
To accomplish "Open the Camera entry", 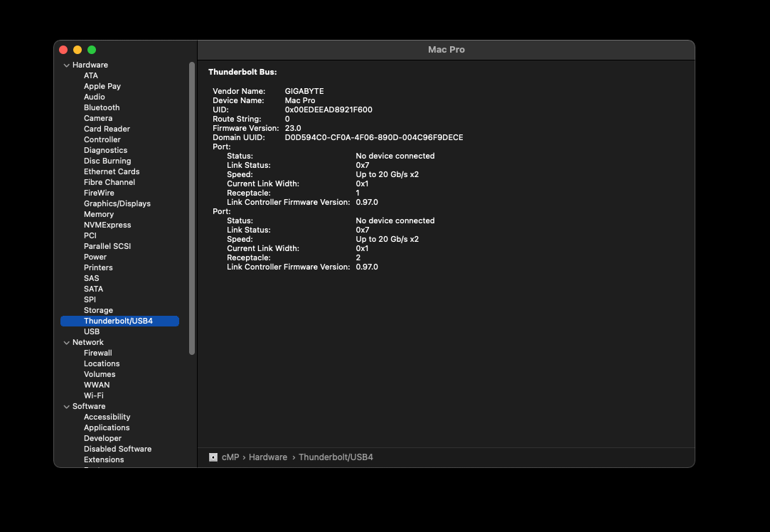I will (x=98, y=118).
